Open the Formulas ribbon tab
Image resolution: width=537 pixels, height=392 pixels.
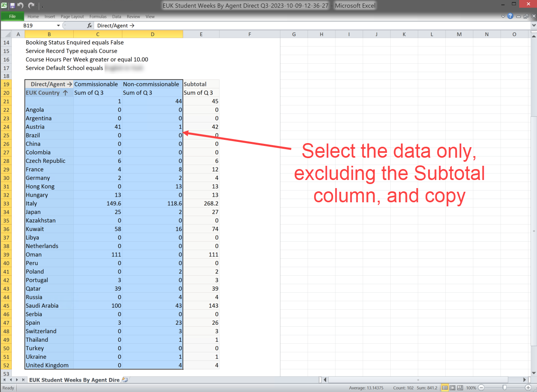pyautogui.click(x=98, y=17)
